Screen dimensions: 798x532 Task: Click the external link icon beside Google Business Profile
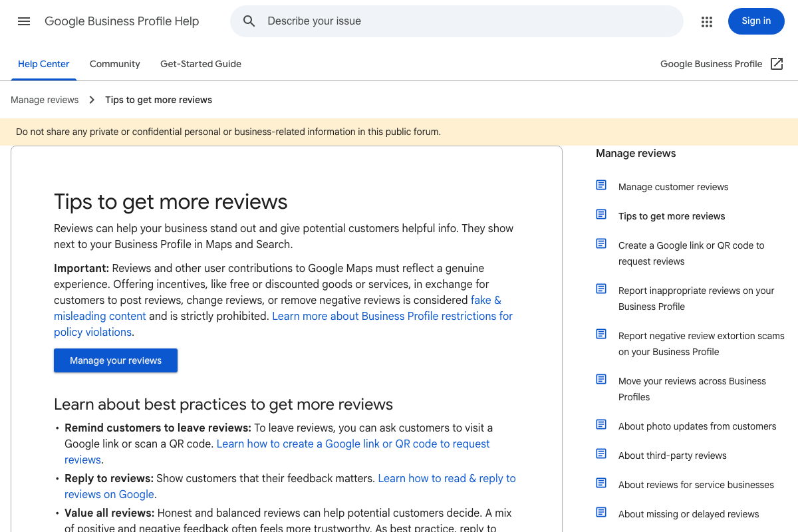coord(777,64)
